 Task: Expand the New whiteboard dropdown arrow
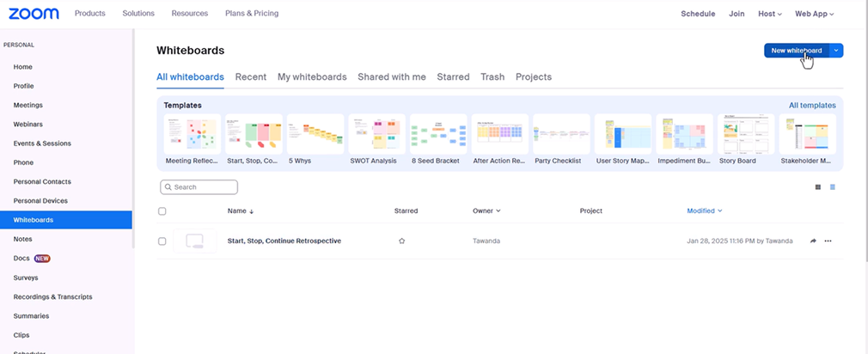[836, 51]
